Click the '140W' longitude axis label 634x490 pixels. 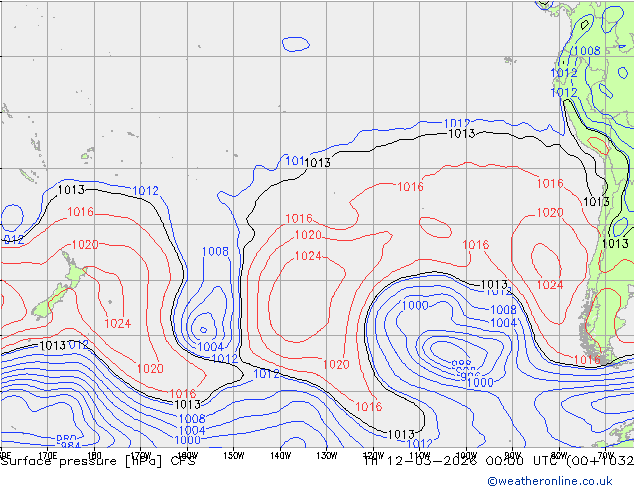coord(280,456)
